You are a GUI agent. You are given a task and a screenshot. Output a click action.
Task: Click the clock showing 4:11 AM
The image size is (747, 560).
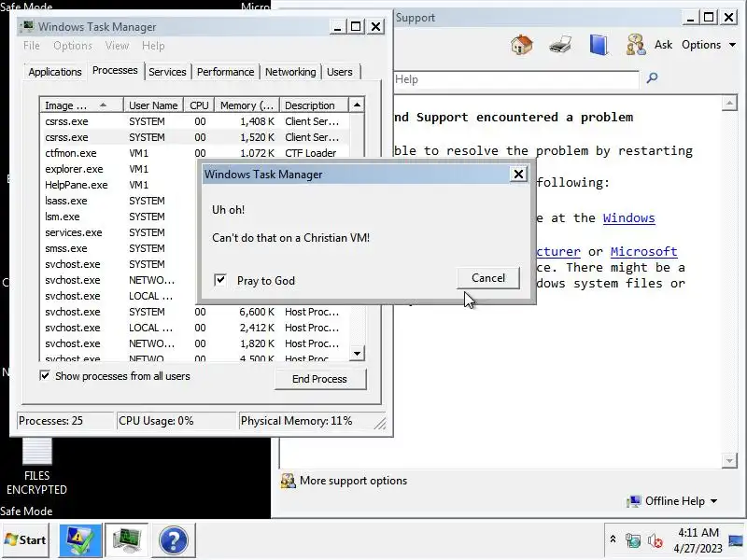(698, 532)
